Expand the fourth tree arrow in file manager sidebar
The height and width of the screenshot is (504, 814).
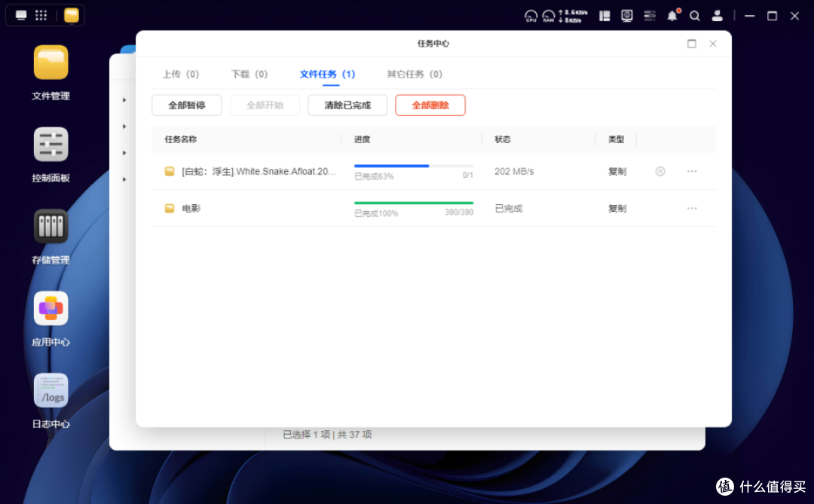tap(124, 179)
